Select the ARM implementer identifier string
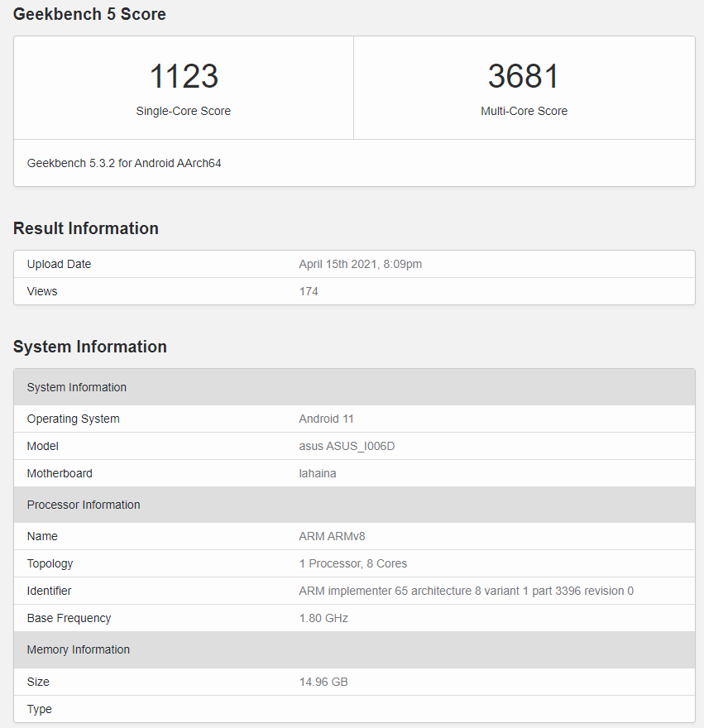Screen dimensions: 704x728 (x=466, y=591)
